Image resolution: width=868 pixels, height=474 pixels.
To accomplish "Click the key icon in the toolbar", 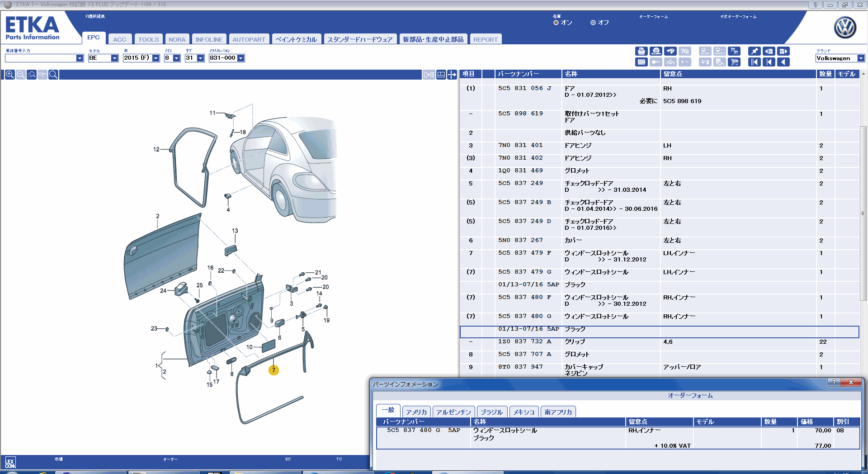I will click(656, 62).
